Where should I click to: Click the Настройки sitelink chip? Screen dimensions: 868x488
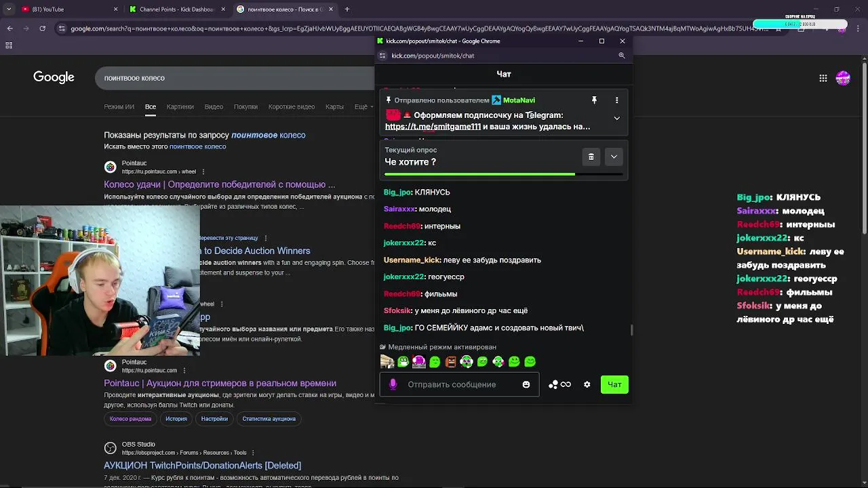214,419
